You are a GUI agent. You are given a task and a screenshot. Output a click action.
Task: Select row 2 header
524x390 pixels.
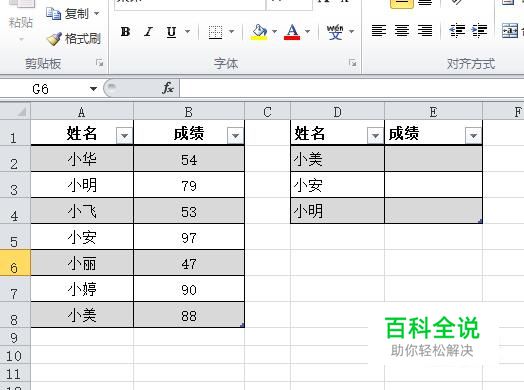(x=15, y=159)
